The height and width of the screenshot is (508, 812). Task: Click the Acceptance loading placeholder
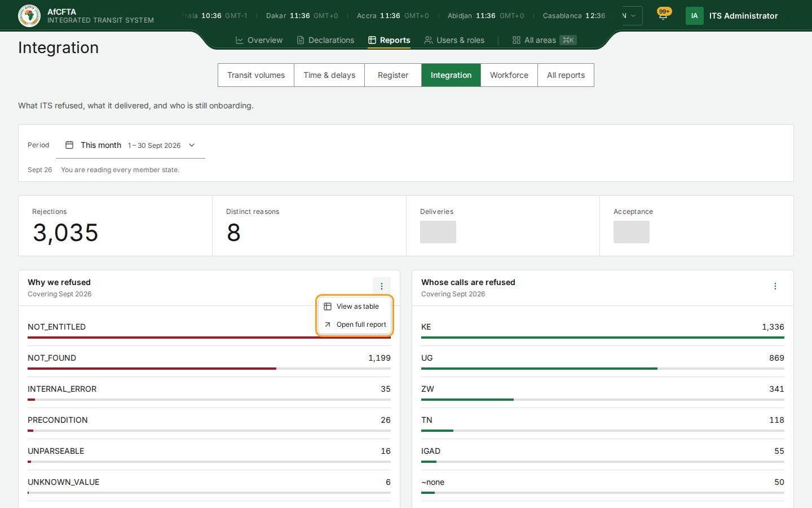point(632,232)
